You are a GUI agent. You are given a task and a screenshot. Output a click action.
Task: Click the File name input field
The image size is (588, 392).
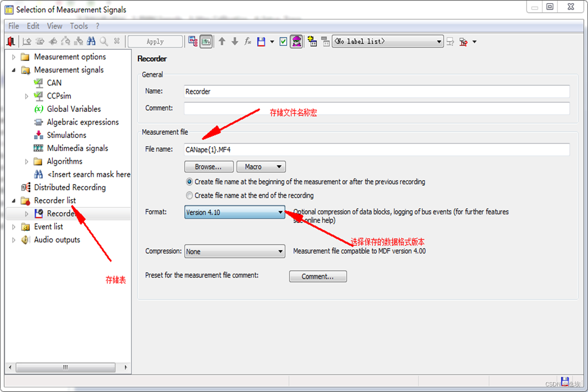[377, 150]
